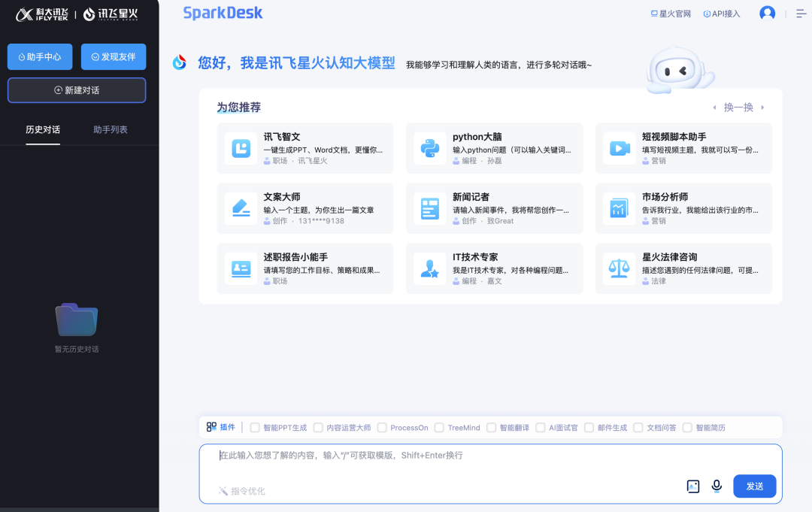Click the 讯飞智文 card title
Image resolution: width=812 pixels, height=512 pixels.
click(x=282, y=137)
